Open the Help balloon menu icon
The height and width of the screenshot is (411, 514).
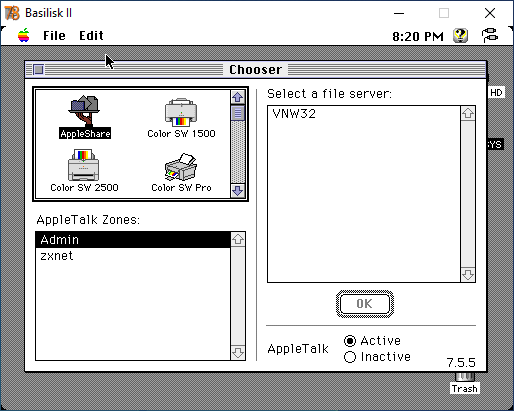(460, 35)
